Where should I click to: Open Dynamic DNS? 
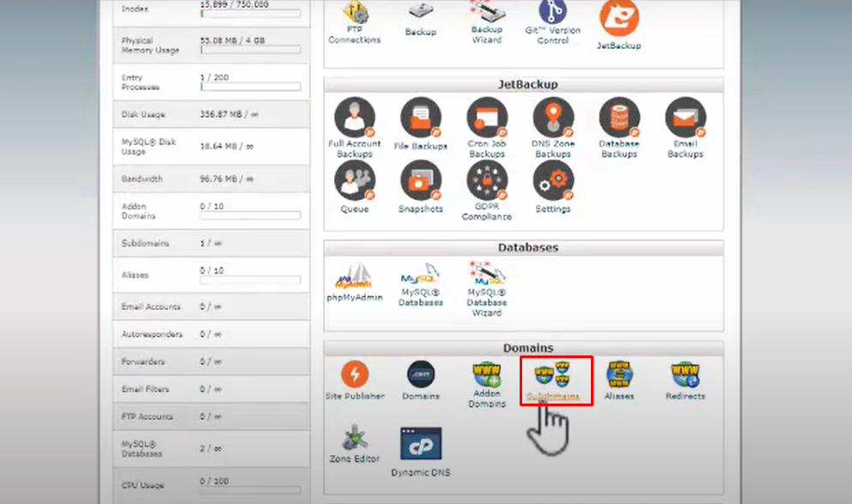420,445
